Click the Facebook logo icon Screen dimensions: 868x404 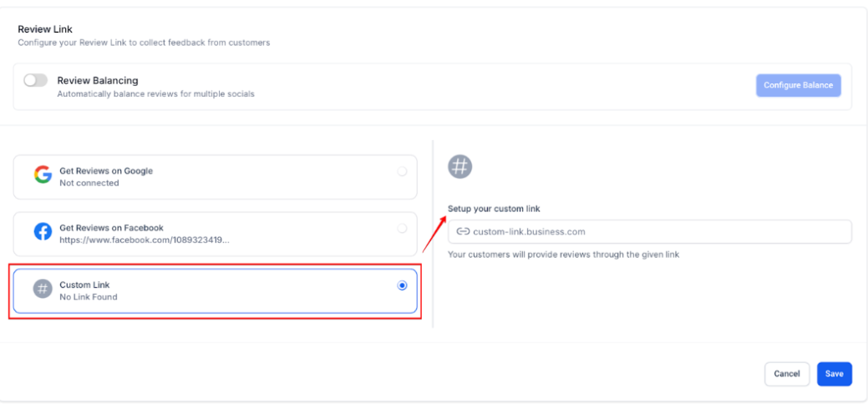coord(43,232)
